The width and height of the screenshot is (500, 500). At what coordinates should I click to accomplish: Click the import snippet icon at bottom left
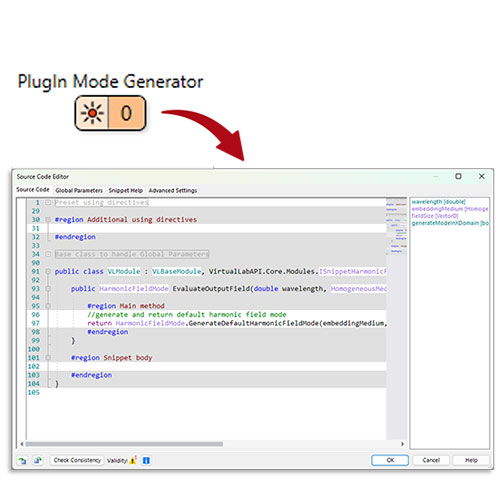[22, 460]
